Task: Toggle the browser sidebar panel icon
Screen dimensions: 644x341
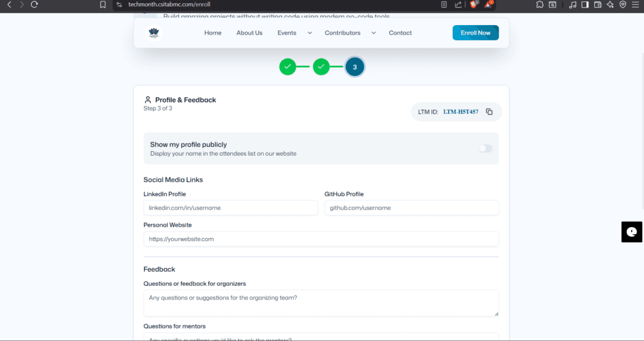Action: (x=585, y=4)
